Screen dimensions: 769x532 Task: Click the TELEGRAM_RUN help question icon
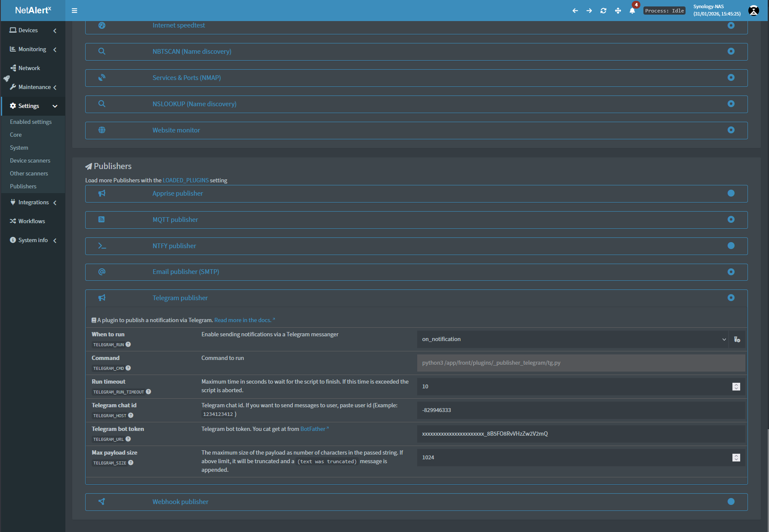[x=128, y=344]
